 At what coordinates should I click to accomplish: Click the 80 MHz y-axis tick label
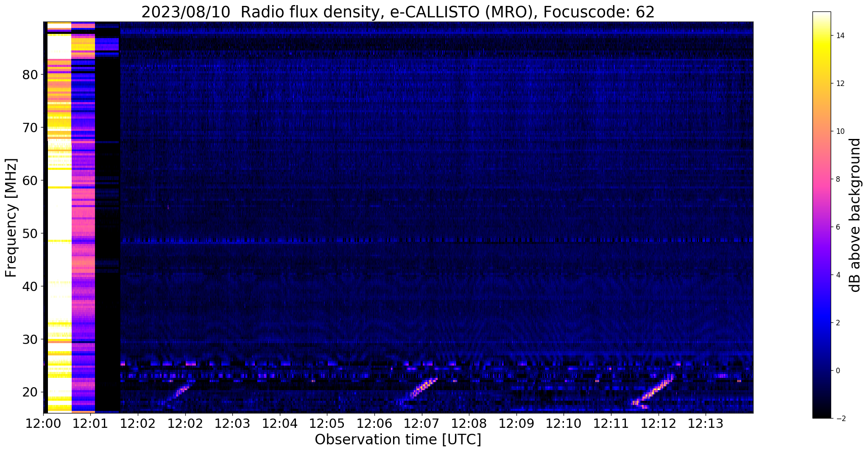click(30, 75)
